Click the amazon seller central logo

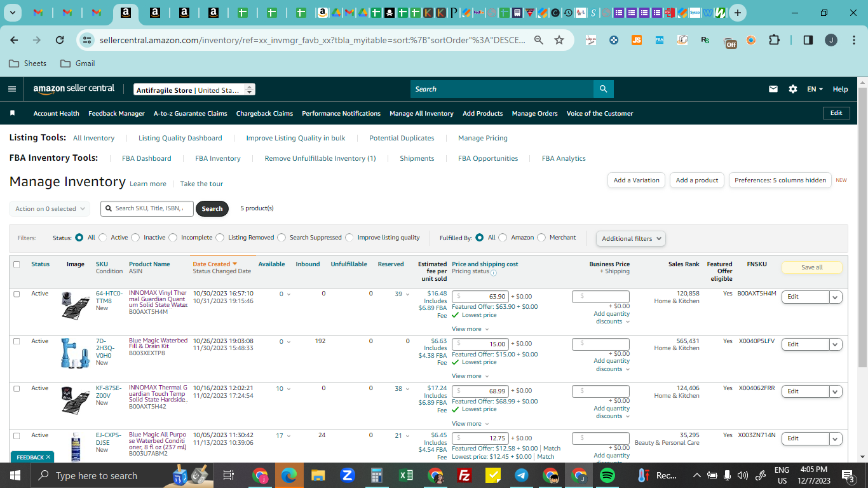click(x=74, y=89)
